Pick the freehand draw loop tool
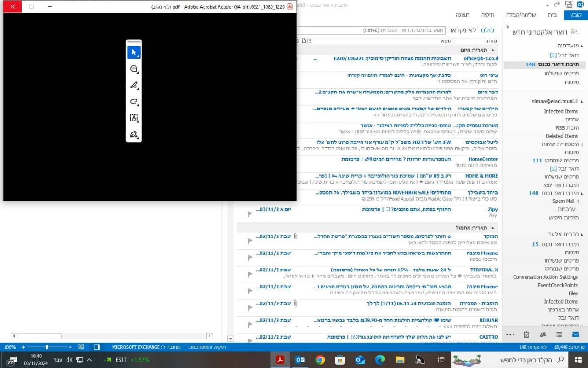Image resolution: width=588 pixels, height=368 pixels. point(134,102)
